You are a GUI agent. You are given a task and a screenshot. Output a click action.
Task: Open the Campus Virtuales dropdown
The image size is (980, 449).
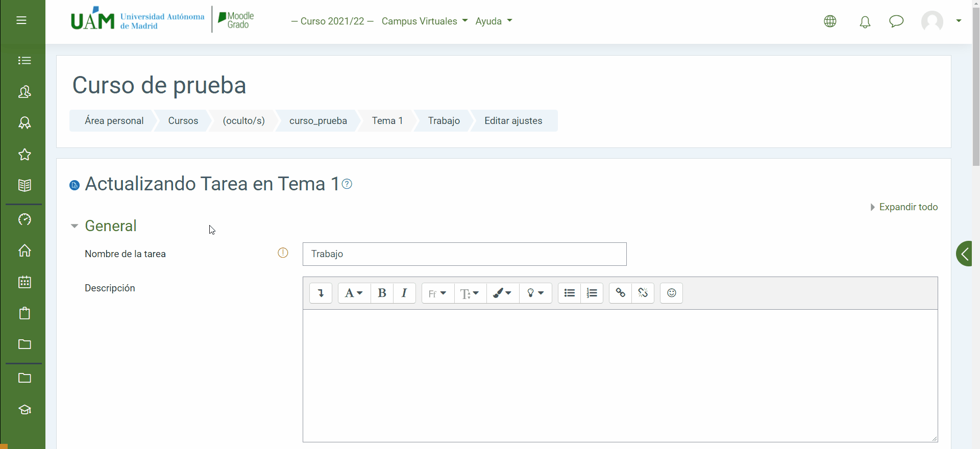pos(424,21)
